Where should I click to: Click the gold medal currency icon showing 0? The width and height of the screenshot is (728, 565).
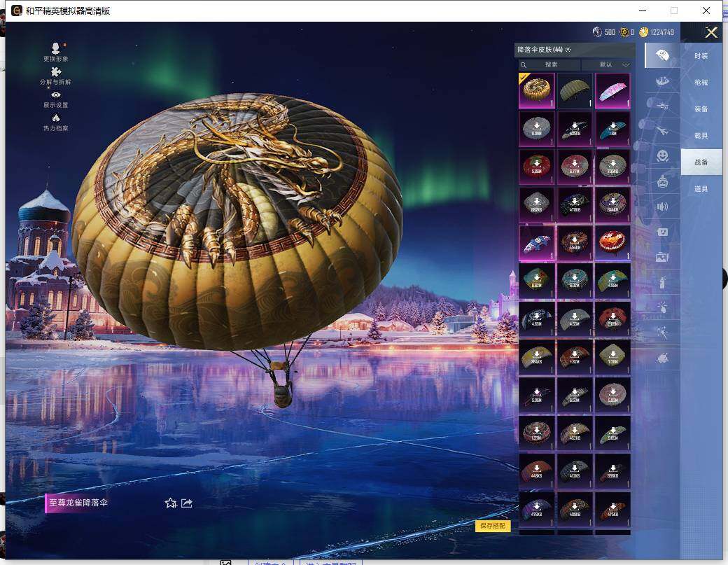click(624, 32)
